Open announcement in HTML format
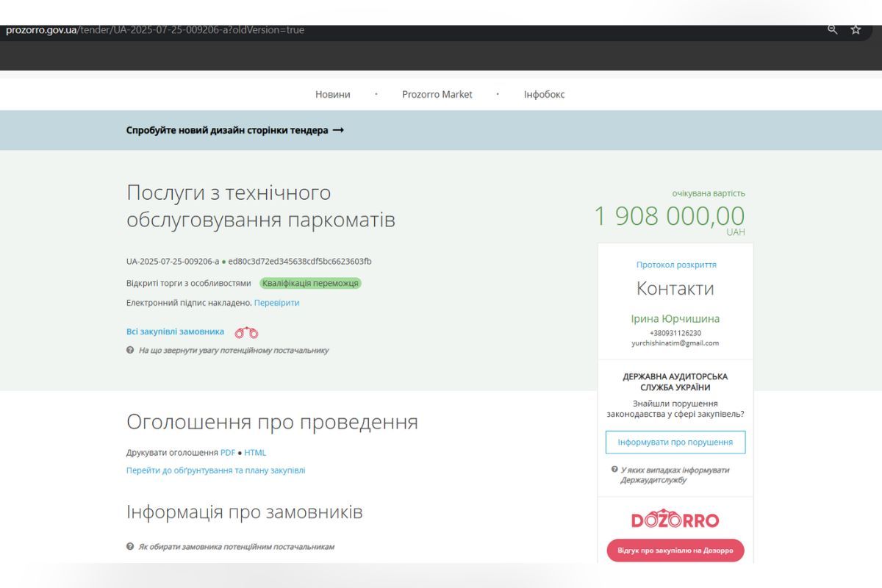This screenshot has height=588, width=882. pyautogui.click(x=255, y=452)
